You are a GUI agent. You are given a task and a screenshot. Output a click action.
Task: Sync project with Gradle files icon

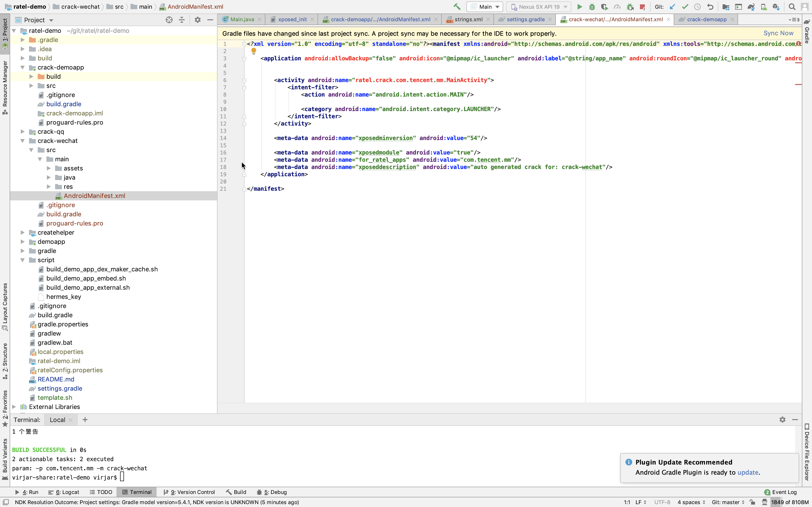[751, 7]
